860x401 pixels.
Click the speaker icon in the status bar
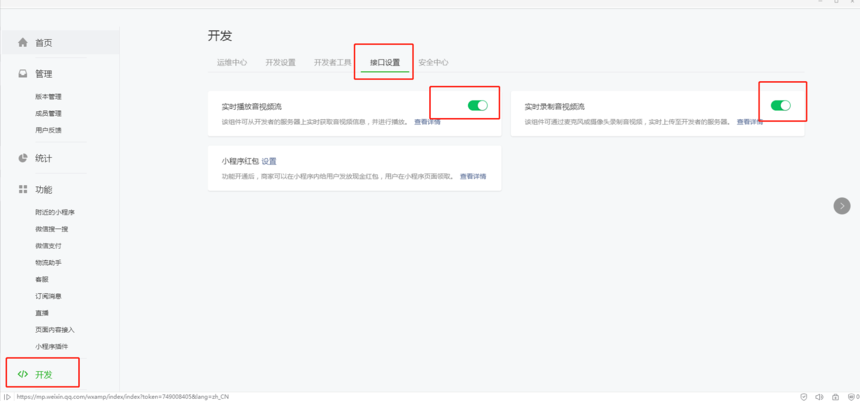click(819, 397)
